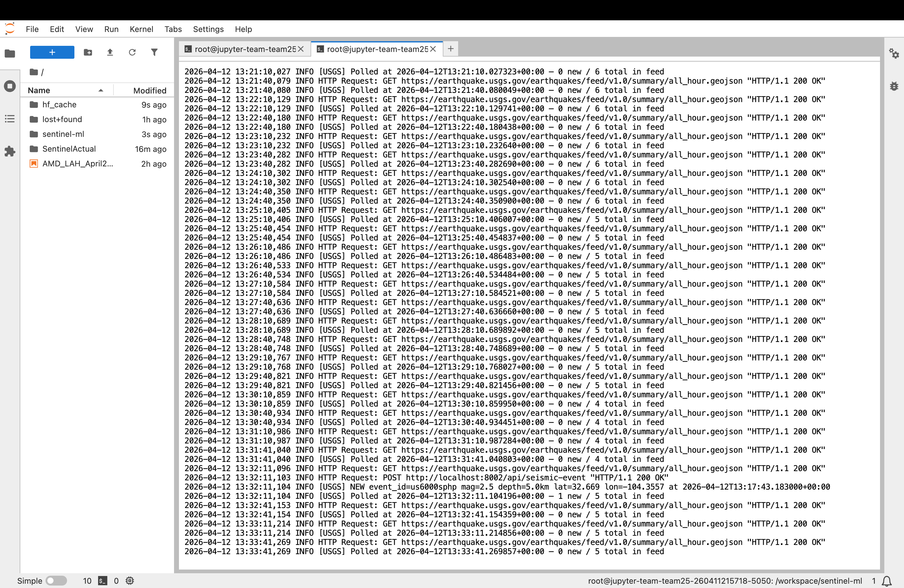Screen dimensions: 904x588
Task: Close the active terminal tab
Action: pos(433,49)
